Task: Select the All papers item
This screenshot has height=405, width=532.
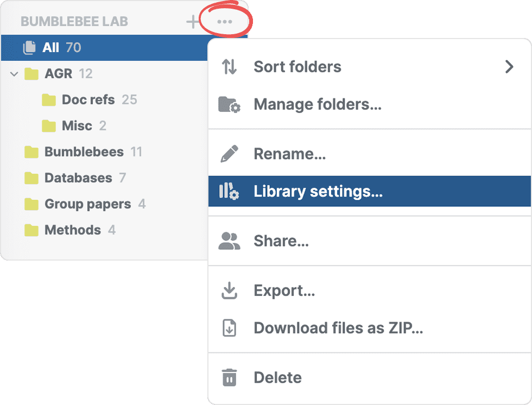Action: point(52,48)
